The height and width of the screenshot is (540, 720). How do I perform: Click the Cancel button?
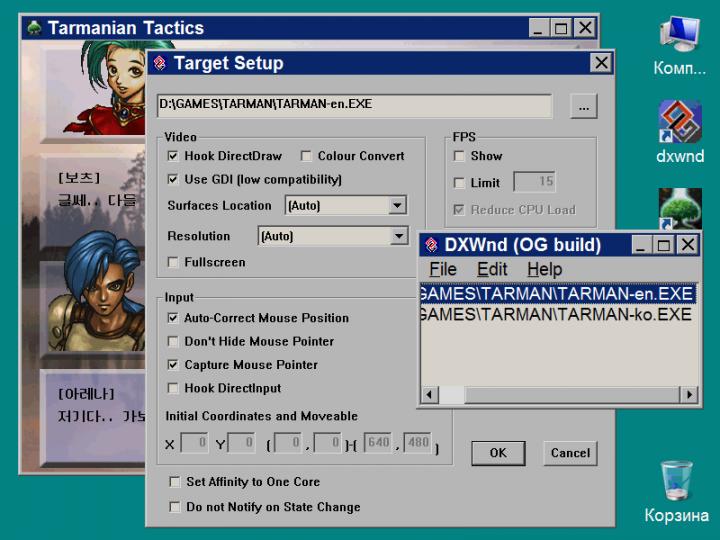[570, 453]
